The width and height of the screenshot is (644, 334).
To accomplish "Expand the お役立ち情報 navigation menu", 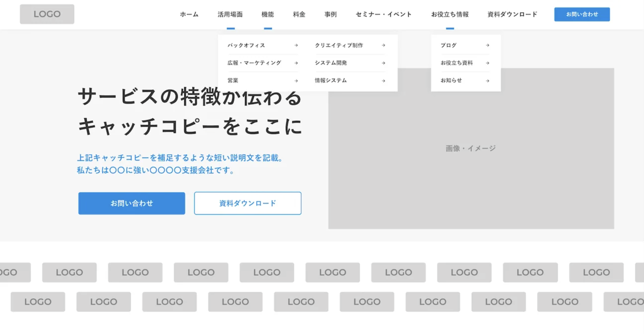I will (x=450, y=14).
